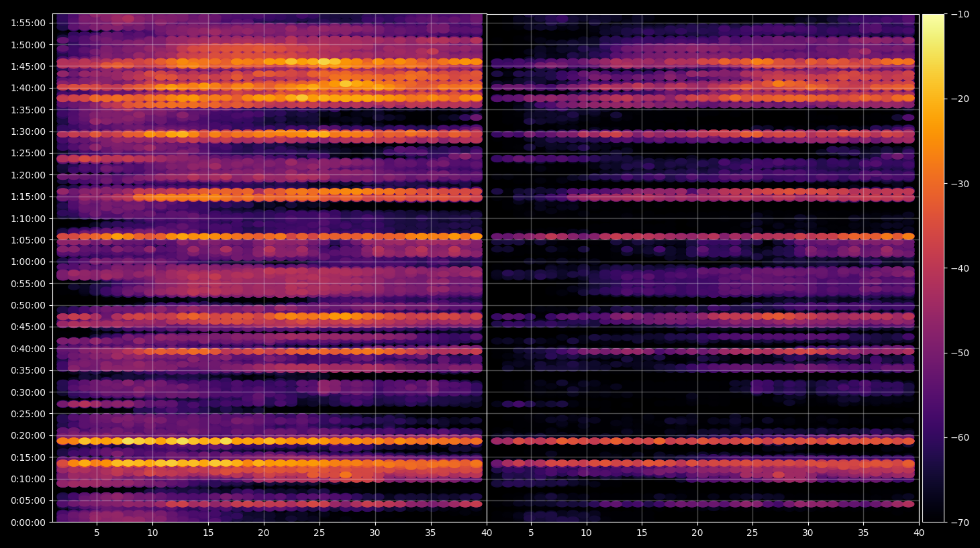This screenshot has width=980, height=548.
Task: Choose the 1:45:00 y-axis tick label
Action: [x=28, y=66]
